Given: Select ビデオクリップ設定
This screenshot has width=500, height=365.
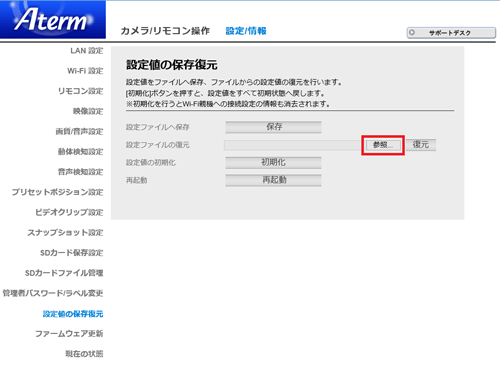Looking at the screenshot, I should point(69,212).
